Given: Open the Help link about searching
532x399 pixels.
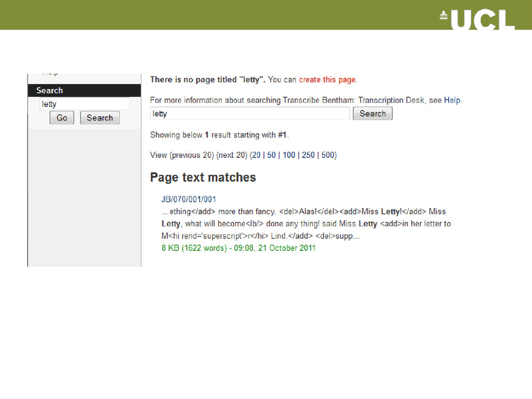Looking at the screenshot, I should [x=453, y=100].
